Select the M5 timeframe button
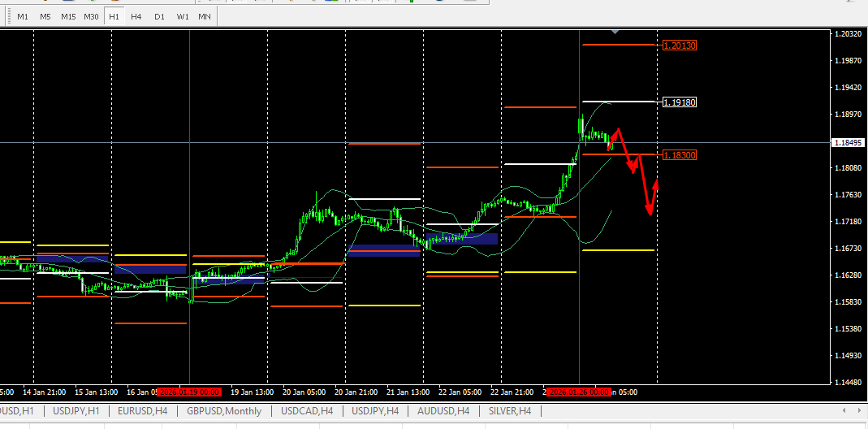This screenshot has width=868, height=429. point(45,16)
